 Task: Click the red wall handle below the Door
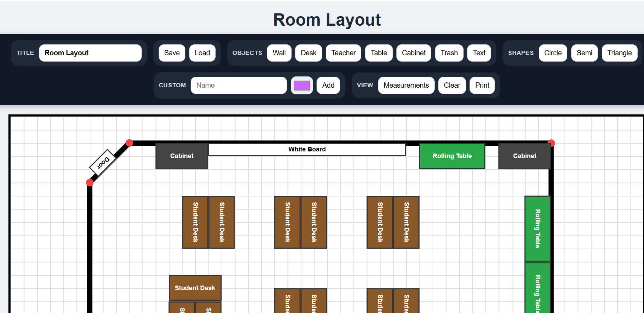click(x=90, y=182)
